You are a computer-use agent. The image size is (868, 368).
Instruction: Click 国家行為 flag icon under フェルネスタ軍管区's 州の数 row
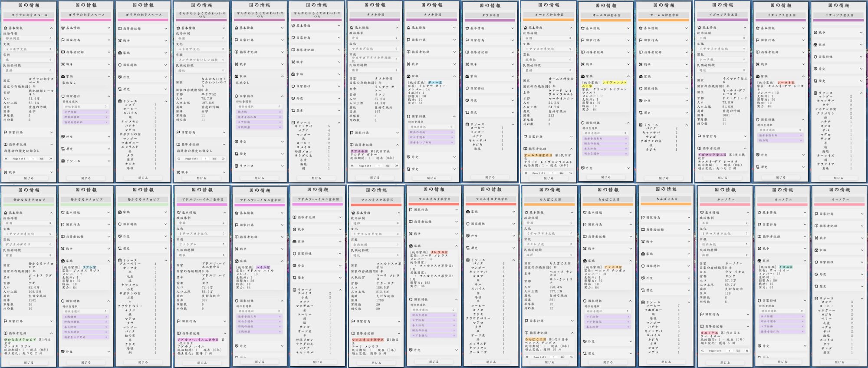(352, 322)
